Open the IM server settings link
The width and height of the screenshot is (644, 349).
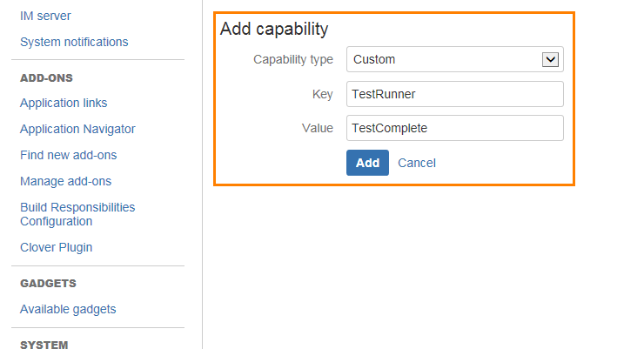(45, 16)
